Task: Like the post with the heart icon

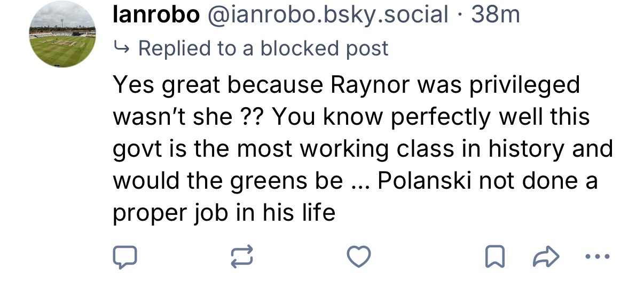Action: point(359,257)
